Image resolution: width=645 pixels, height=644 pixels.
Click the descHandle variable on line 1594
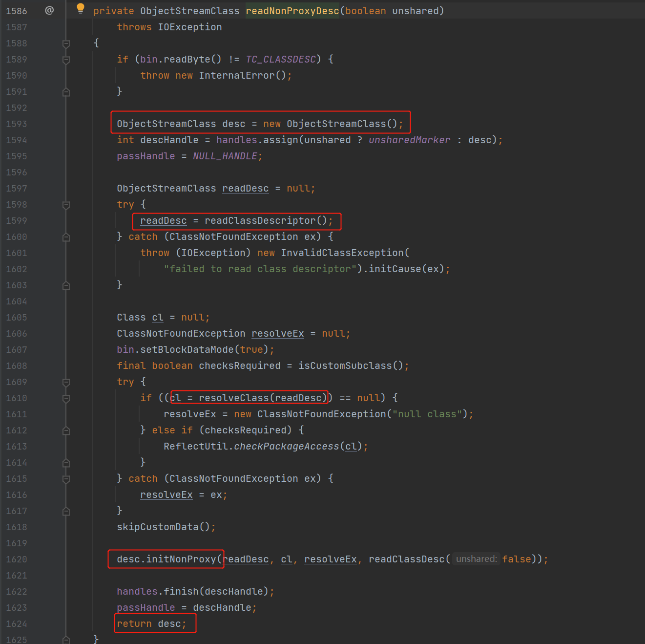pos(169,140)
